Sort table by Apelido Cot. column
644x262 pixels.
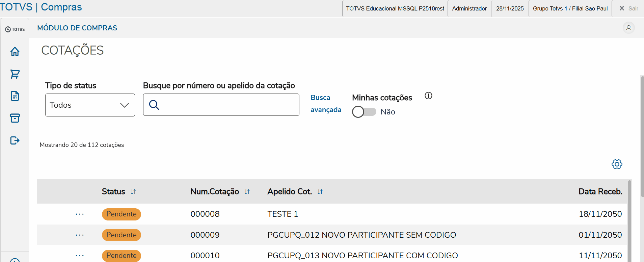320,192
